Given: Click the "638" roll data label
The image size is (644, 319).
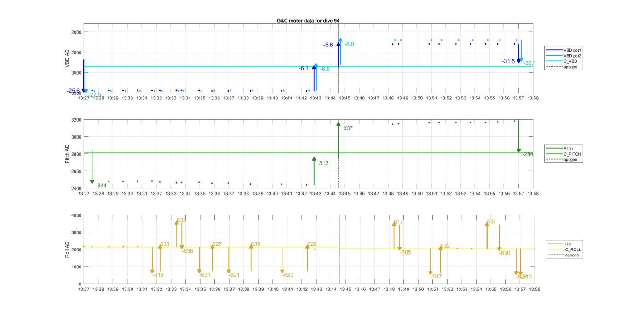Looking at the screenshot, I should point(165,244).
